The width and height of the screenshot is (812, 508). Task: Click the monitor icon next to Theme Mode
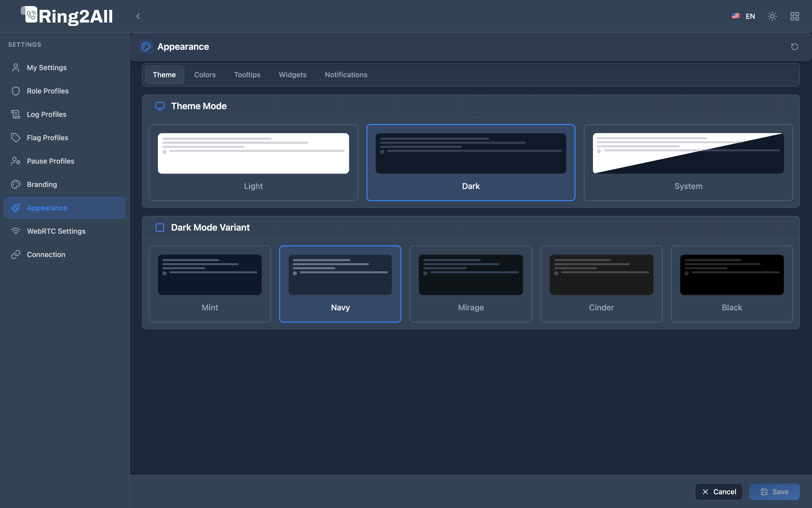[160, 106]
